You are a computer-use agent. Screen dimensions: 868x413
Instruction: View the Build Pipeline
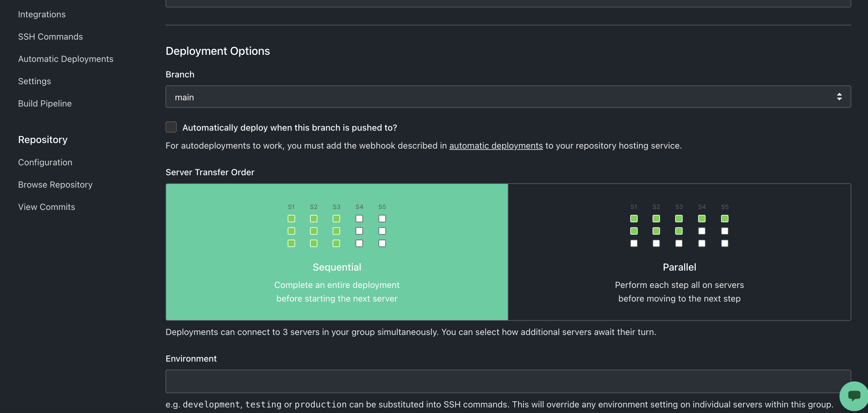tap(44, 103)
